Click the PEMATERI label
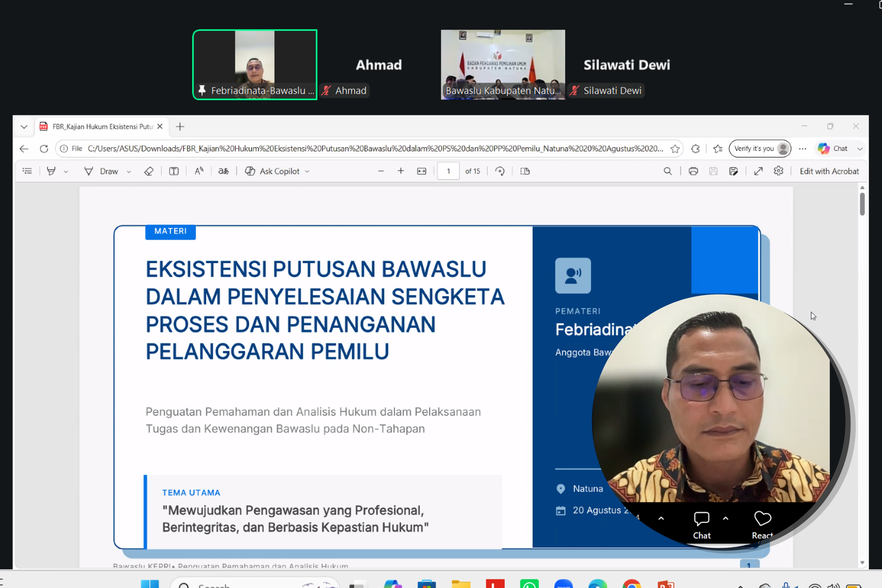 click(578, 311)
